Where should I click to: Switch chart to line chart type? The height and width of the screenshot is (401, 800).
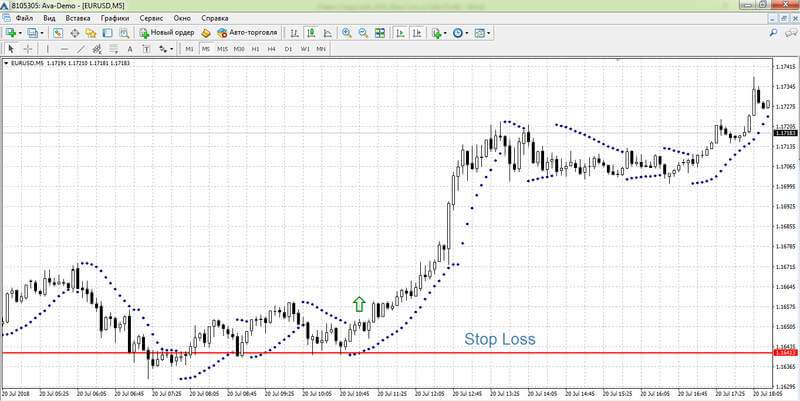pyautogui.click(x=327, y=33)
